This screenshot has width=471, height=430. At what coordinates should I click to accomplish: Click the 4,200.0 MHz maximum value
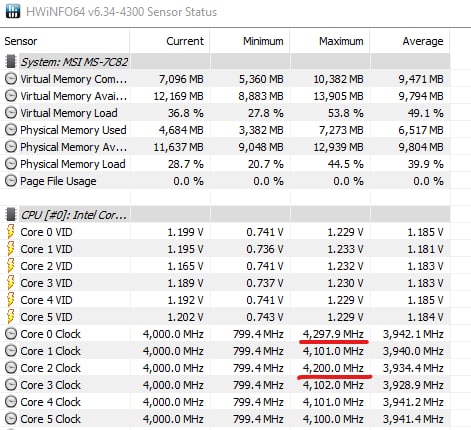pyautogui.click(x=333, y=368)
